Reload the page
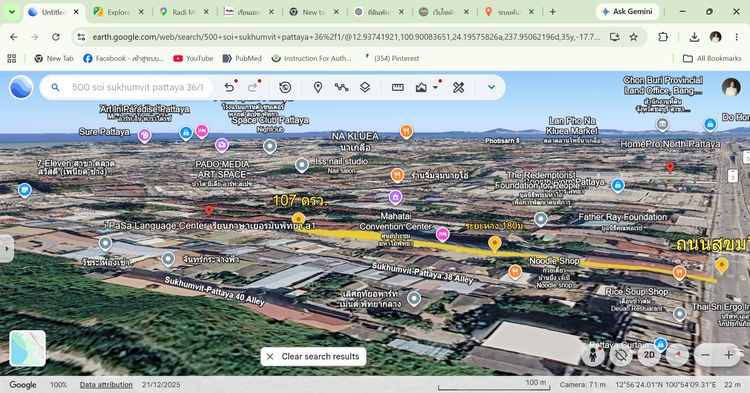 pyautogui.click(x=56, y=37)
